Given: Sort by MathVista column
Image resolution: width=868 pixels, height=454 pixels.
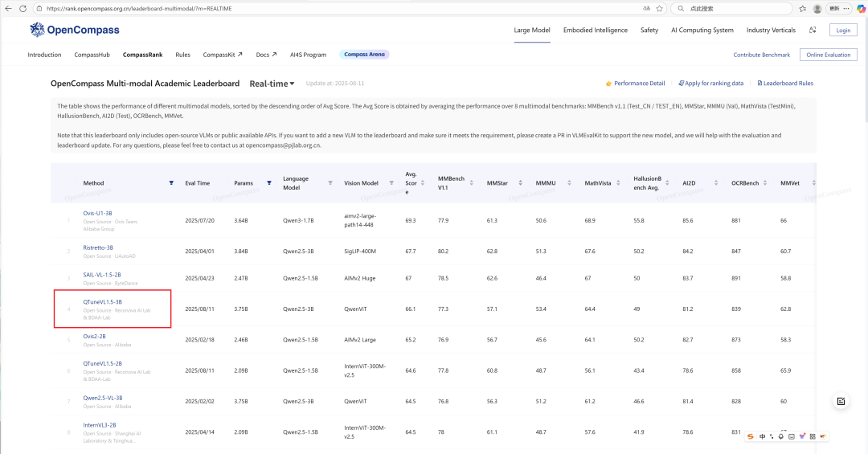Looking at the screenshot, I should 618,182.
